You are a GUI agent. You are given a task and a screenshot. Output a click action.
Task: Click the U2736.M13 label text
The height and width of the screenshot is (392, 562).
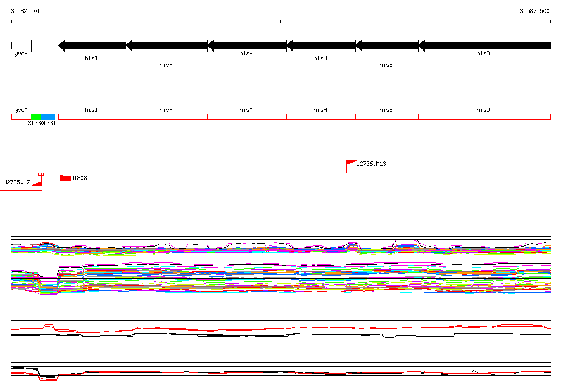[x=371, y=164]
